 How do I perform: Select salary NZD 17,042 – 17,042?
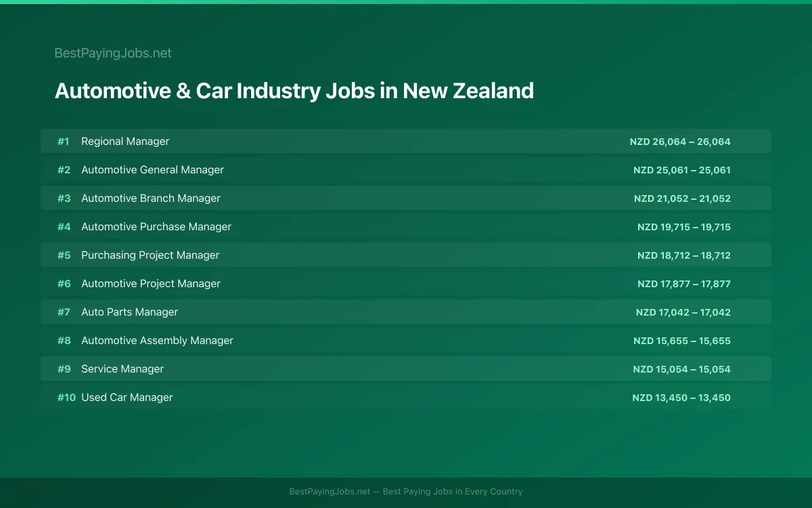(683, 312)
